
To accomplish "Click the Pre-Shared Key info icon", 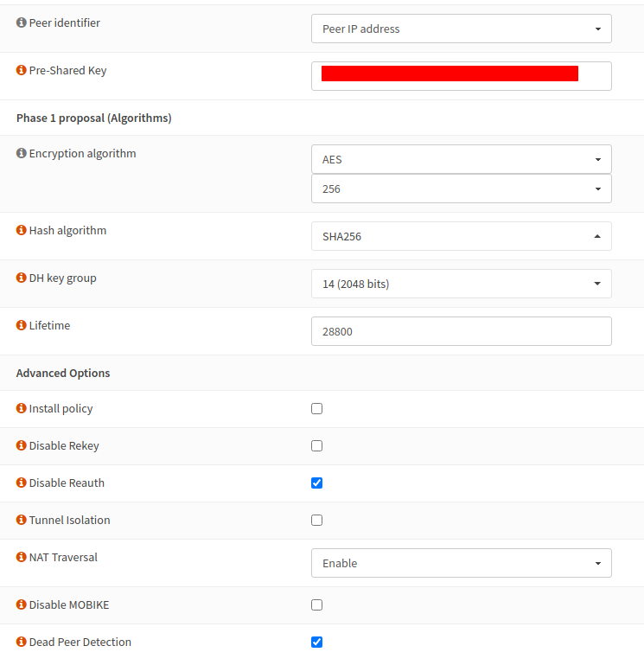I will coord(22,70).
